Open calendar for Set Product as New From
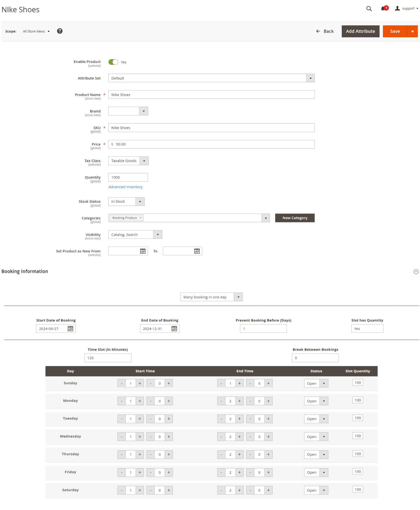Image resolution: width=420 pixels, height=510 pixels. click(143, 251)
